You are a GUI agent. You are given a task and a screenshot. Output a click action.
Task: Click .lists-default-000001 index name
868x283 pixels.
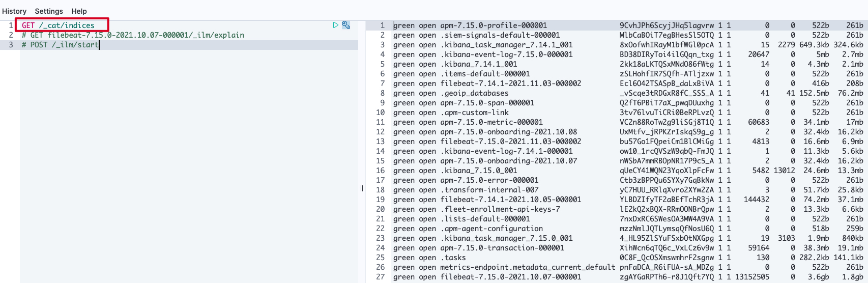tap(485, 219)
